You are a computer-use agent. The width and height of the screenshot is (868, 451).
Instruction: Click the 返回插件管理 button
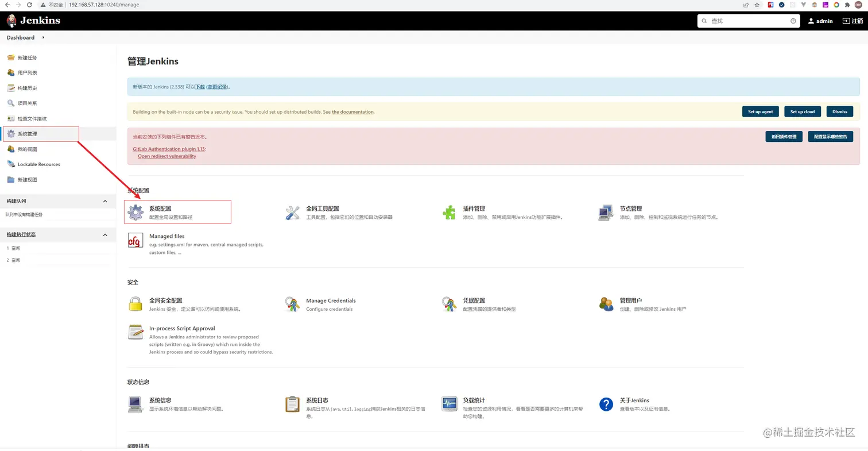(784, 137)
